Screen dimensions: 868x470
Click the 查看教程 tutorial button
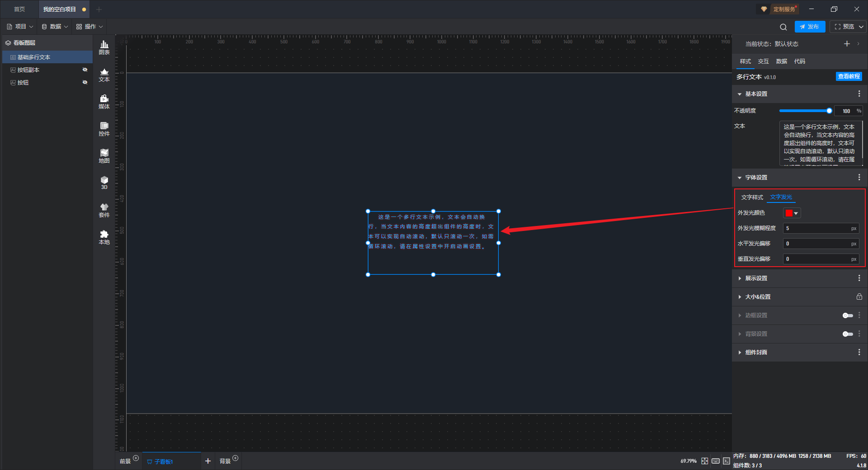(849, 76)
